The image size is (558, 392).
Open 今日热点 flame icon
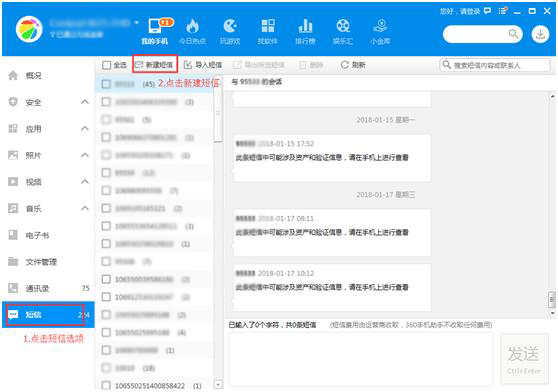click(192, 27)
